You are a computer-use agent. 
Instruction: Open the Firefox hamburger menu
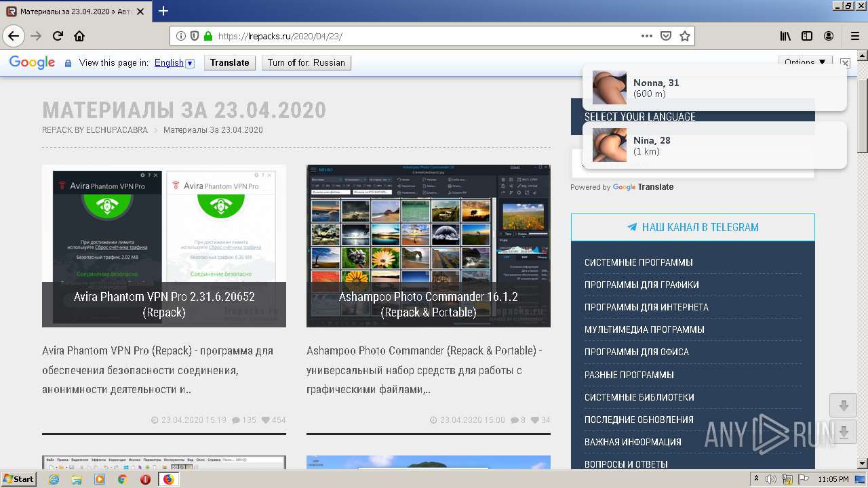[x=854, y=36]
